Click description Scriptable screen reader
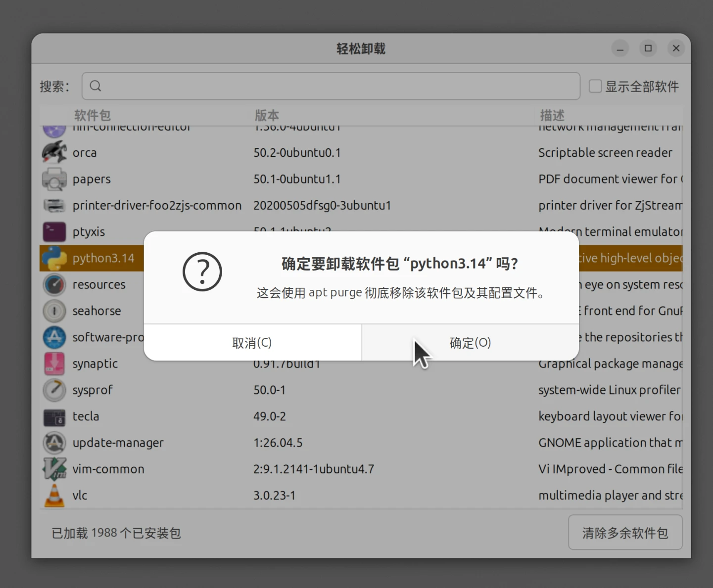 tap(605, 153)
